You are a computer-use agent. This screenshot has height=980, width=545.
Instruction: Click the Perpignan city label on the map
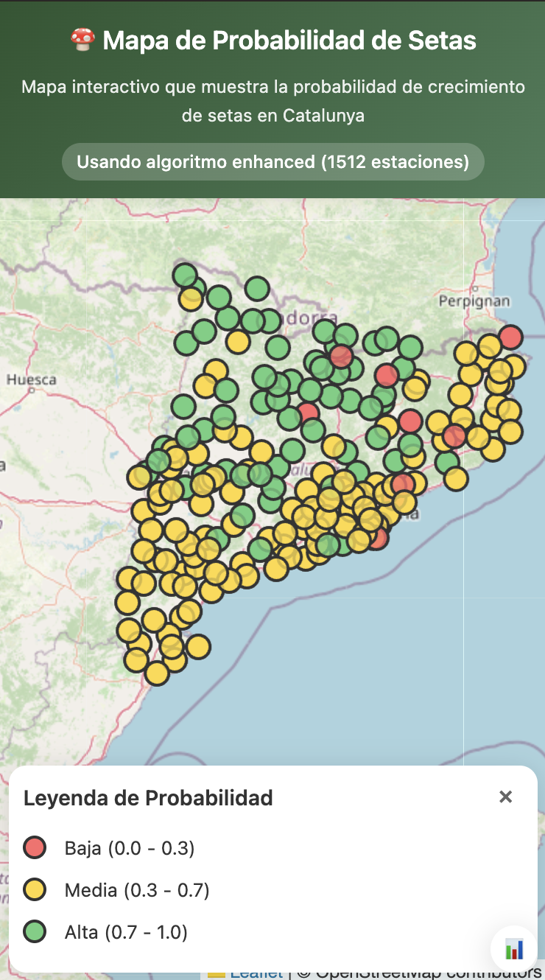(x=474, y=301)
